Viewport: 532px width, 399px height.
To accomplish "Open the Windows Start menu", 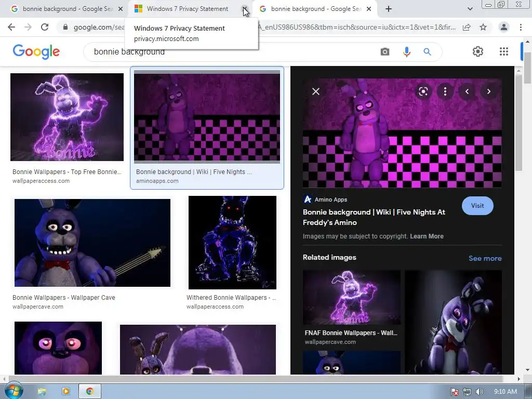I will [13, 391].
